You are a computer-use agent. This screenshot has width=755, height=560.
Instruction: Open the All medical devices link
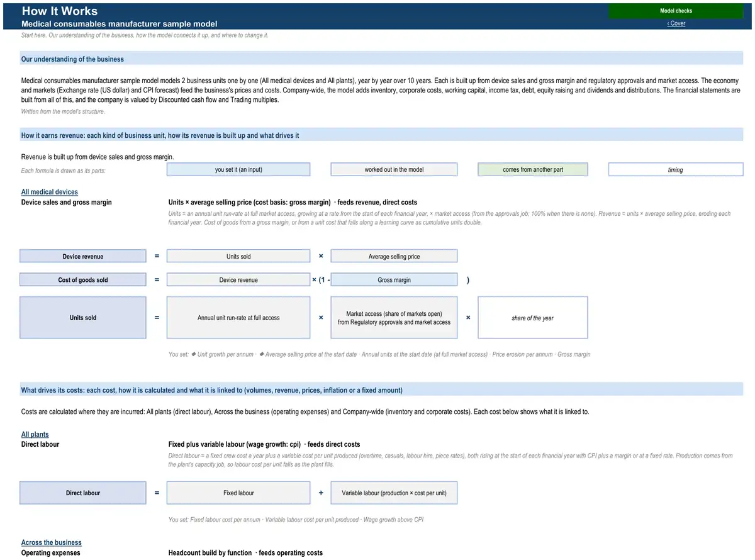tap(50, 192)
